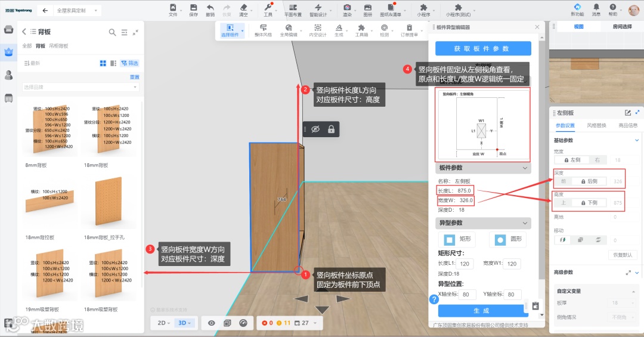Open the 参数设置 tab

[565, 125]
